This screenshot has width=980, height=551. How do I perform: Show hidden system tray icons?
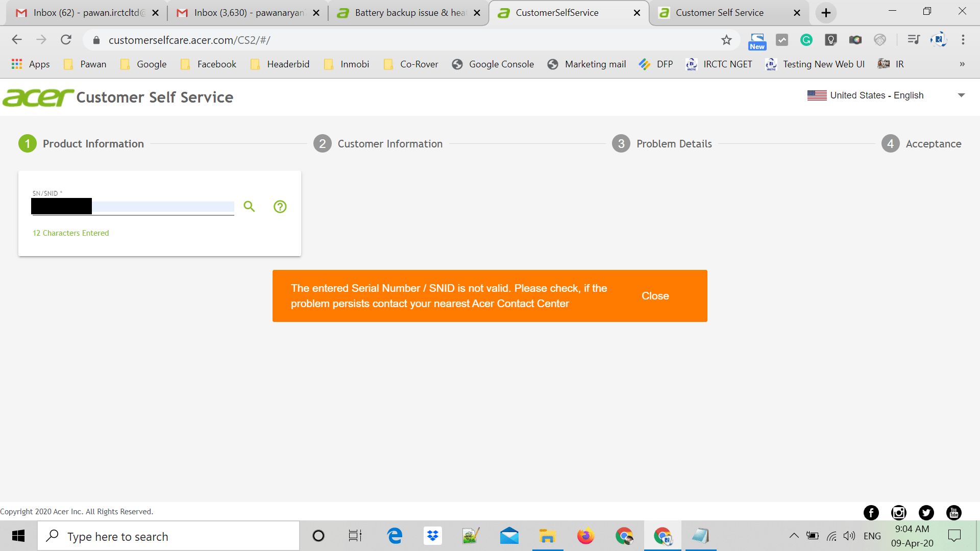tap(794, 536)
